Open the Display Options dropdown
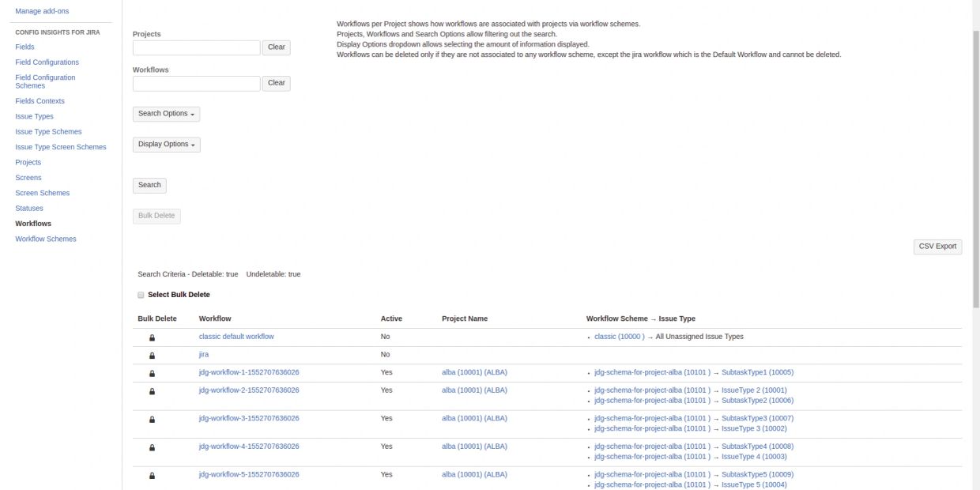This screenshot has width=980, height=490. (166, 145)
